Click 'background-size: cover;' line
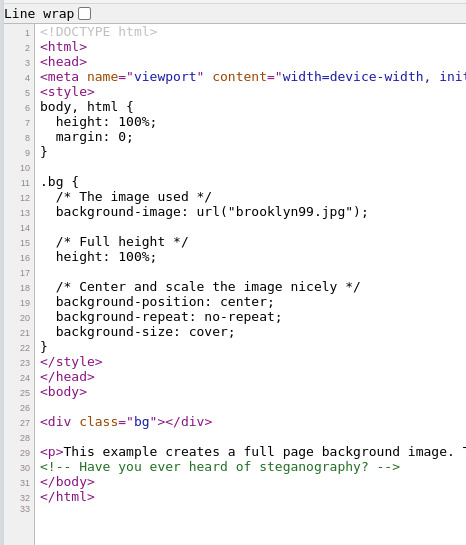Viewport: 466px width, 545px height. pos(145,332)
